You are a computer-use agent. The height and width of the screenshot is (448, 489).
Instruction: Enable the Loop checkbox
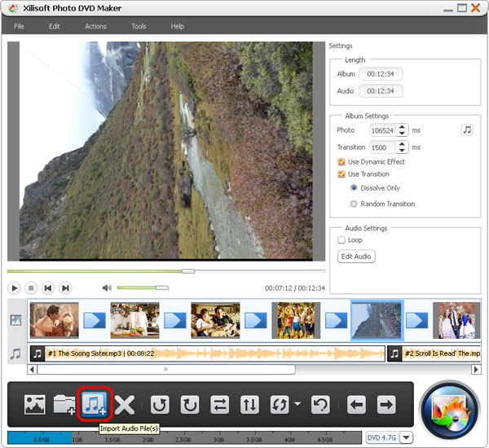[342, 240]
